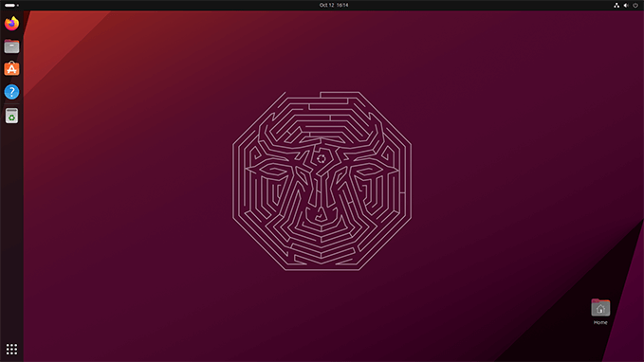
Task: Open the Files manager in the dock
Action: [11, 46]
